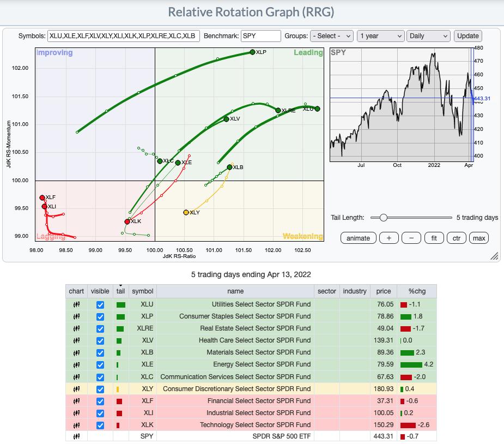This screenshot has height=444, width=504.
Task: Sort table by visible column header
Action: [x=100, y=291]
